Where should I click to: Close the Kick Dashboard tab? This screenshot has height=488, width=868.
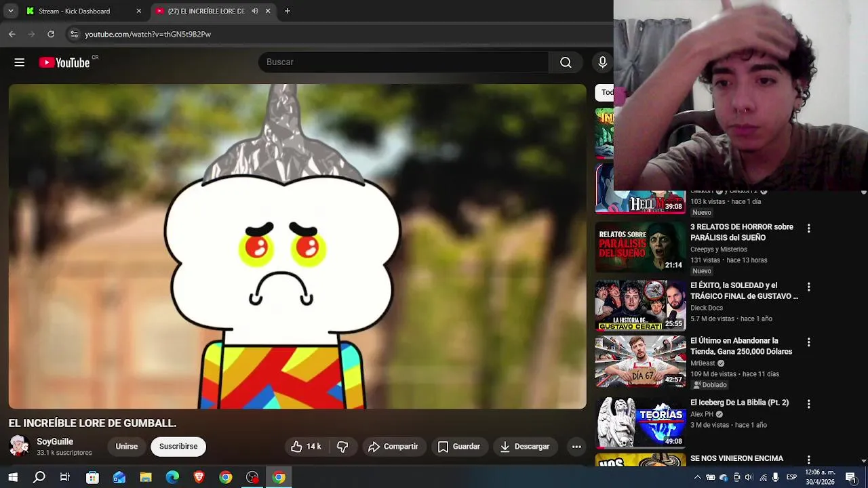pyautogui.click(x=139, y=11)
